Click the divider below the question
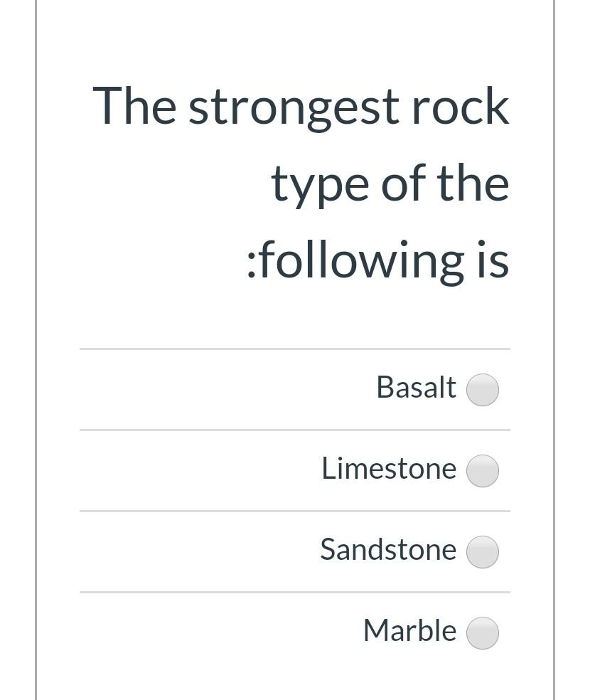 click(295, 348)
